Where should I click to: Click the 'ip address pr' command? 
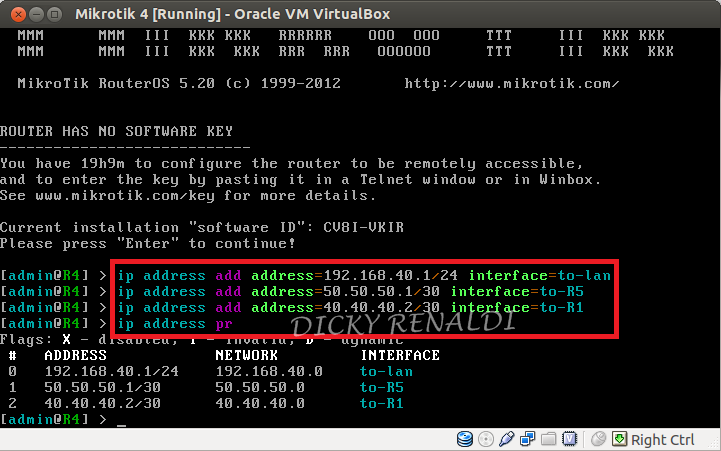175,324
